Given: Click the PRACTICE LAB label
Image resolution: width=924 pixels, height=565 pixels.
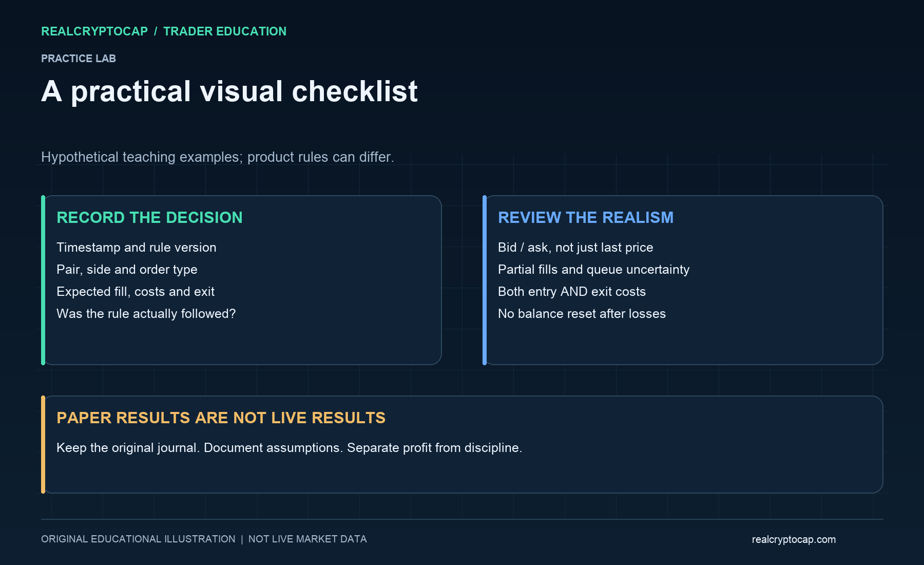Looking at the screenshot, I should [x=79, y=59].
